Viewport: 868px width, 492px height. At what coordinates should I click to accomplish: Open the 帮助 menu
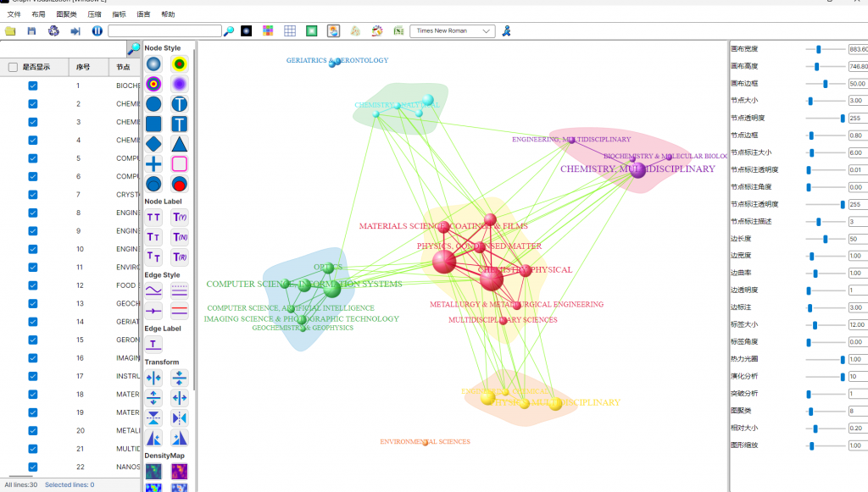tap(168, 14)
